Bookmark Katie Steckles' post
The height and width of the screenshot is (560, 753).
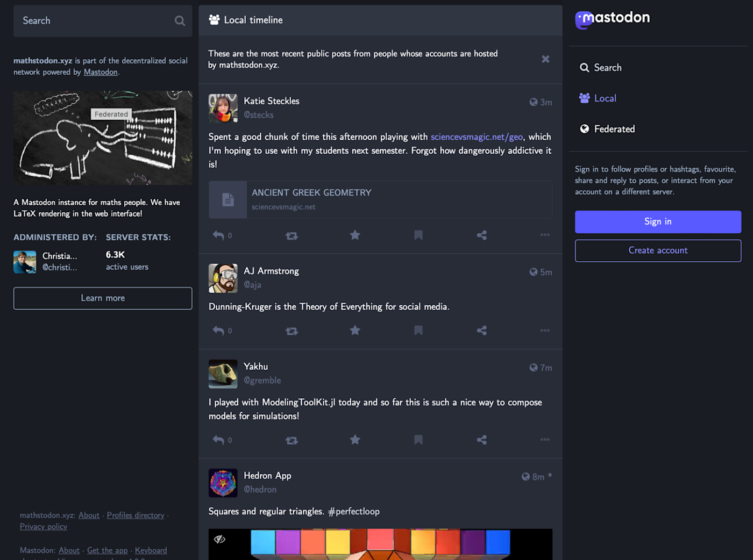click(418, 235)
